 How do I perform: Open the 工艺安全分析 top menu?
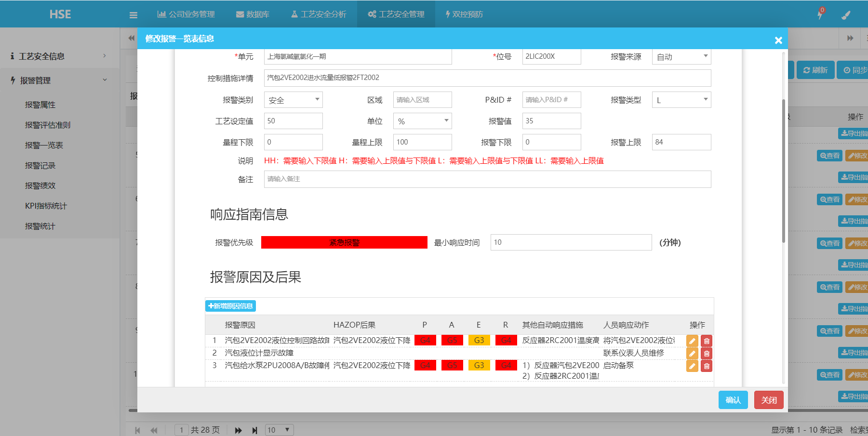click(319, 14)
